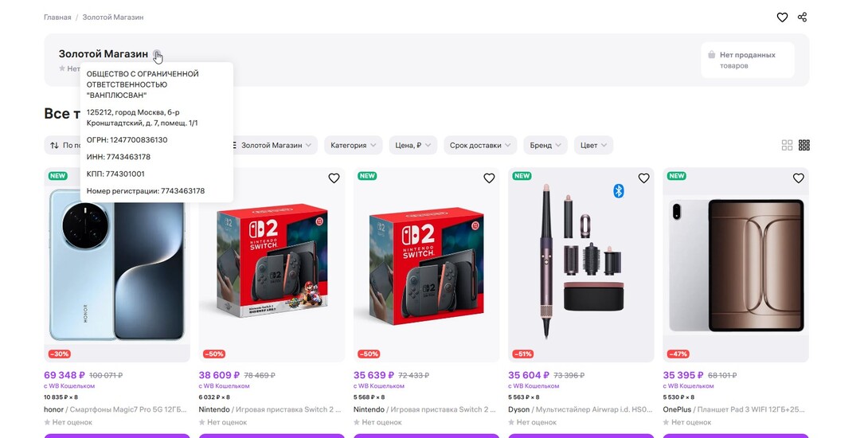Click the share icon at top right
The width and height of the screenshot is (868, 438).
click(x=802, y=18)
